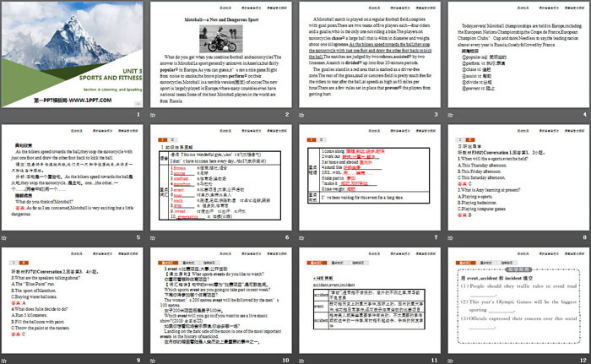Screen dimensions: 591x364
Task: Click the slide number label '4'
Action: pos(585,114)
